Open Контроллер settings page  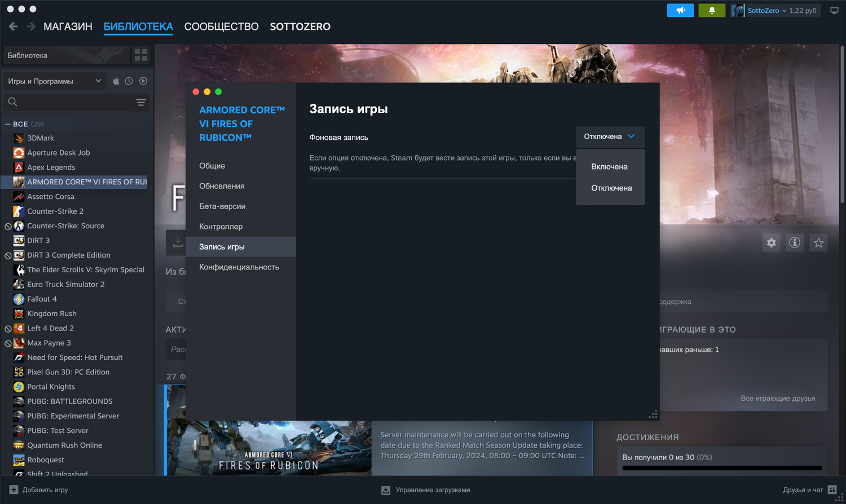241,227
